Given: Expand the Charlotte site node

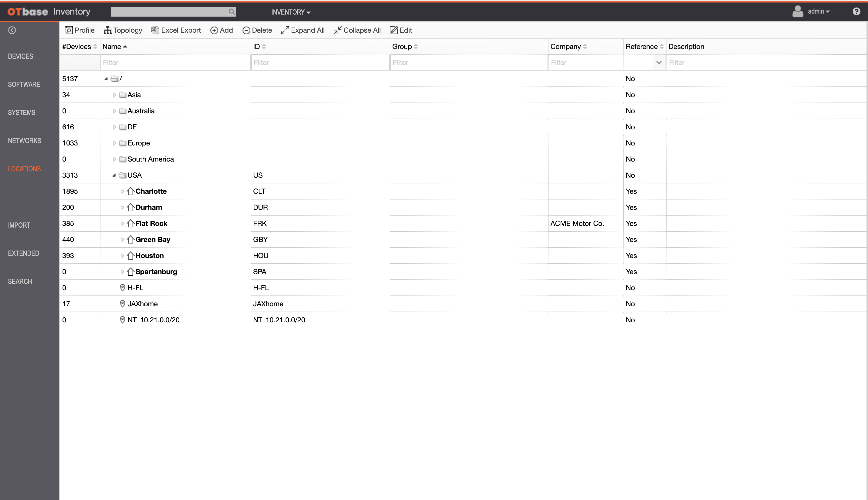Looking at the screenshot, I should click(x=123, y=191).
